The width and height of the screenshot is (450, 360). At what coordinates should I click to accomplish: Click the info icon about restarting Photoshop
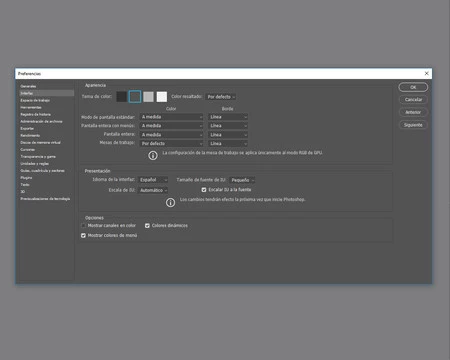pyautogui.click(x=170, y=202)
